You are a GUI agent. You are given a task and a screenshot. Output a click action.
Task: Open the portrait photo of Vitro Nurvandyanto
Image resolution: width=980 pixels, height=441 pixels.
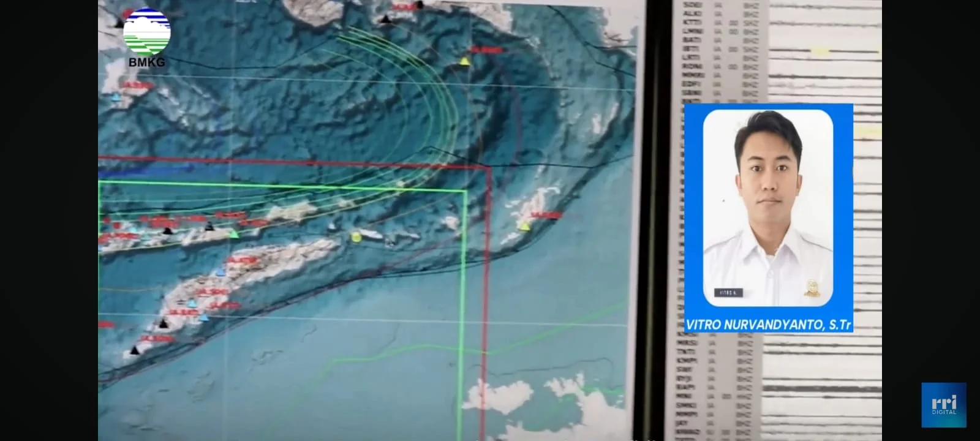pyautogui.click(x=768, y=208)
